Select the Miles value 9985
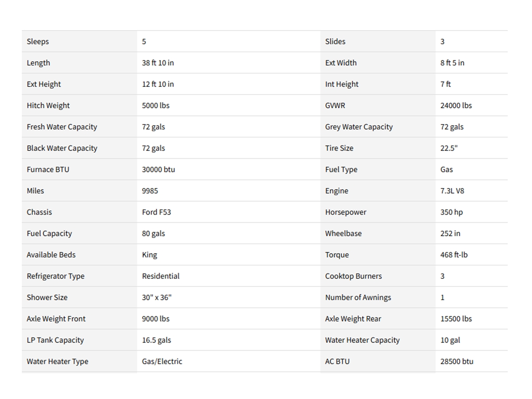Screen dimensions: 532x399 (150, 191)
